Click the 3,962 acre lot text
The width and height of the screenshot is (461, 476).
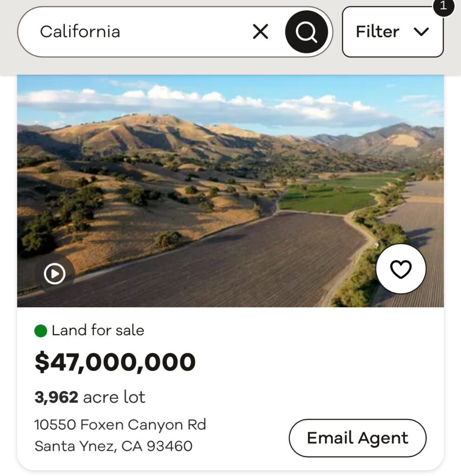(x=90, y=397)
